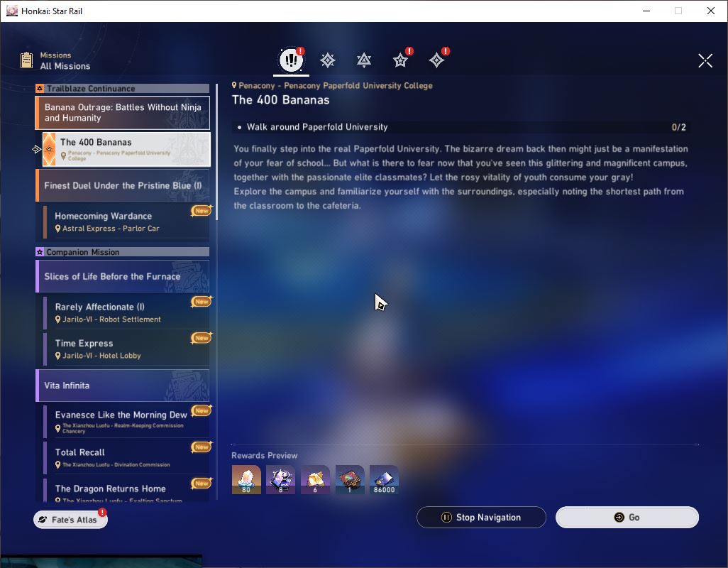The width and height of the screenshot is (728, 568).
Task: Select the Homecoming Wardance mission
Action: pyautogui.click(x=126, y=222)
